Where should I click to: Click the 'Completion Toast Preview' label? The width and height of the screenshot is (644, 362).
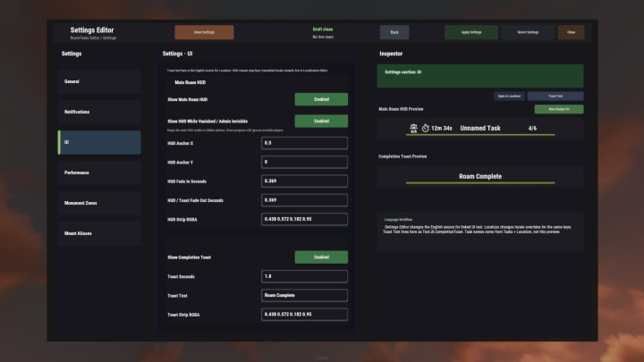point(402,156)
